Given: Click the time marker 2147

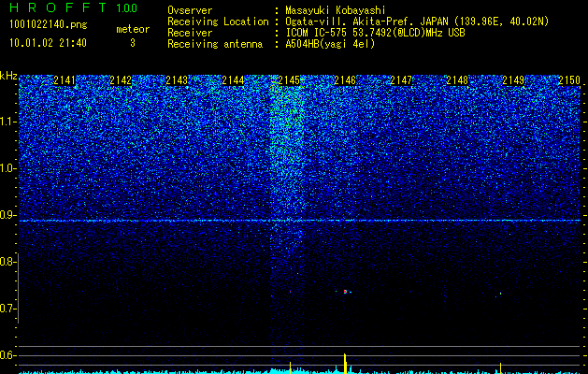Looking at the screenshot, I should click(x=401, y=80).
